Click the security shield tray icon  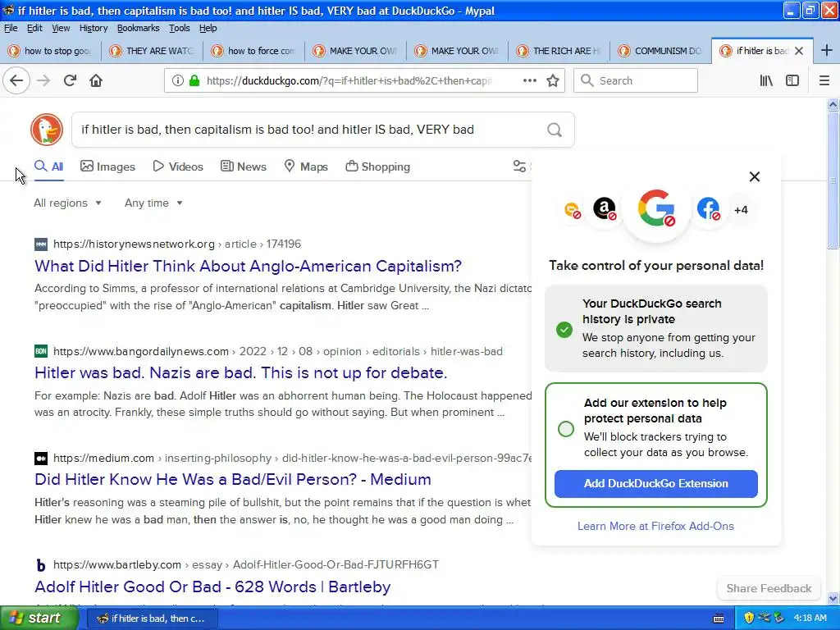(749, 618)
